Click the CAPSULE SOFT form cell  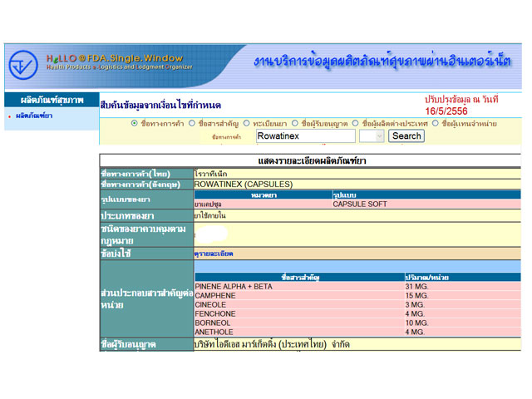pos(426,204)
